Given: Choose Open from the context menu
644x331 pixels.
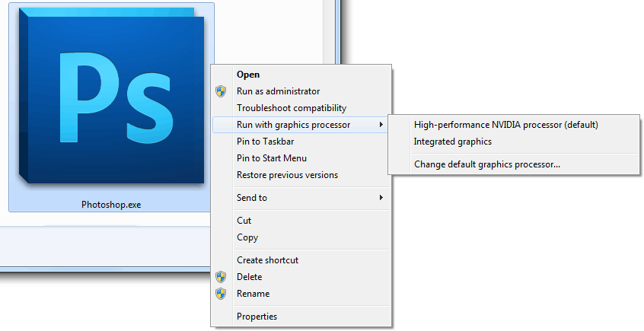Looking at the screenshot, I should 301,75.
